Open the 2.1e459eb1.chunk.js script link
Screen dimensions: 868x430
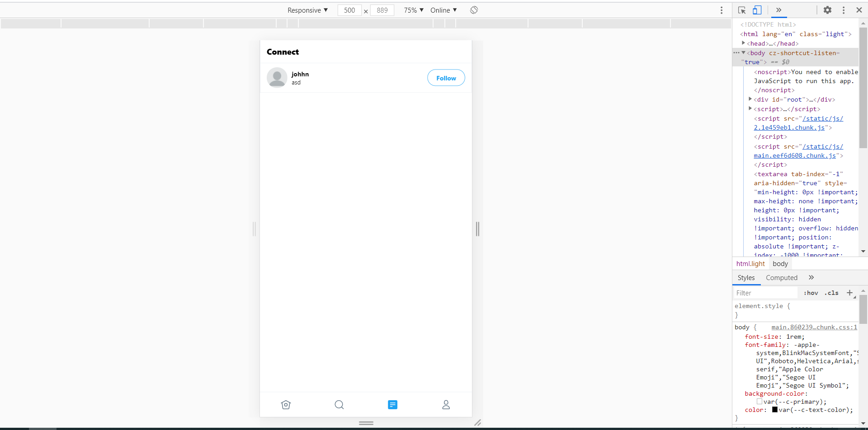pyautogui.click(x=798, y=123)
